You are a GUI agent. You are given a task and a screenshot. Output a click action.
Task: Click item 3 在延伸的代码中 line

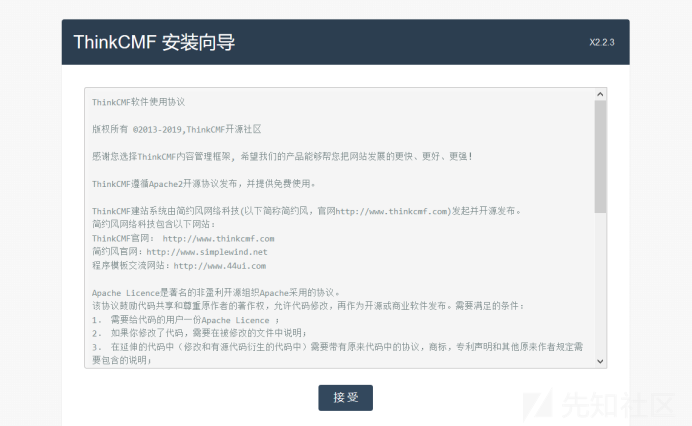338,353
